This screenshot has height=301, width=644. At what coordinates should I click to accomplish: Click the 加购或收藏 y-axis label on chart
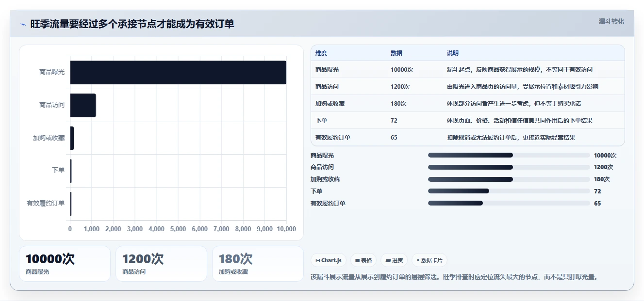(49, 138)
